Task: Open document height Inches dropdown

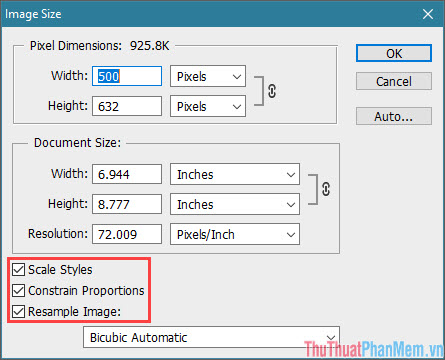Action: (x=235, y=204)
